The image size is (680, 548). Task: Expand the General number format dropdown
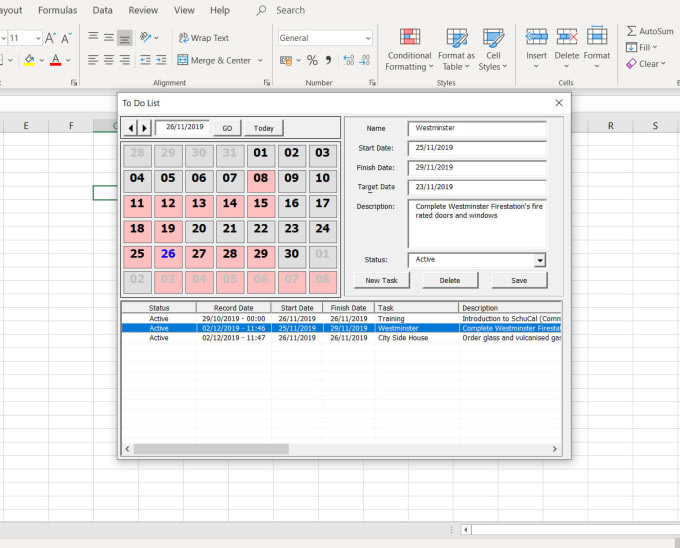tap(368, 38)
